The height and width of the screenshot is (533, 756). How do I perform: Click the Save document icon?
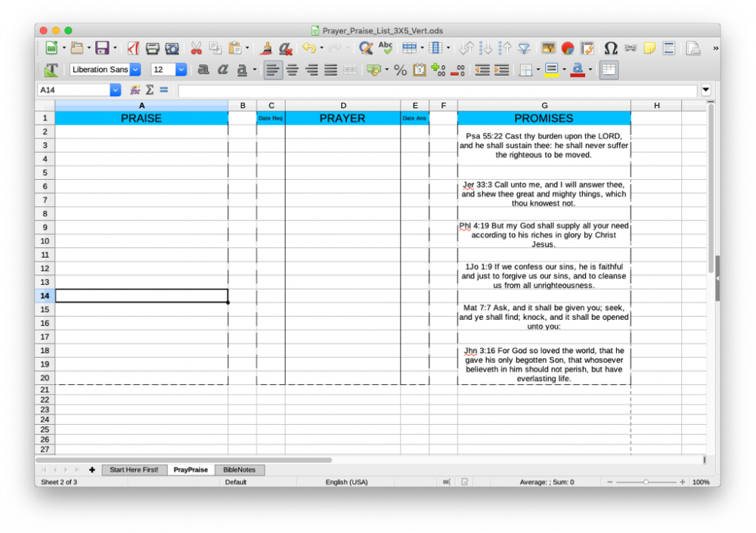tap(101, 48)
